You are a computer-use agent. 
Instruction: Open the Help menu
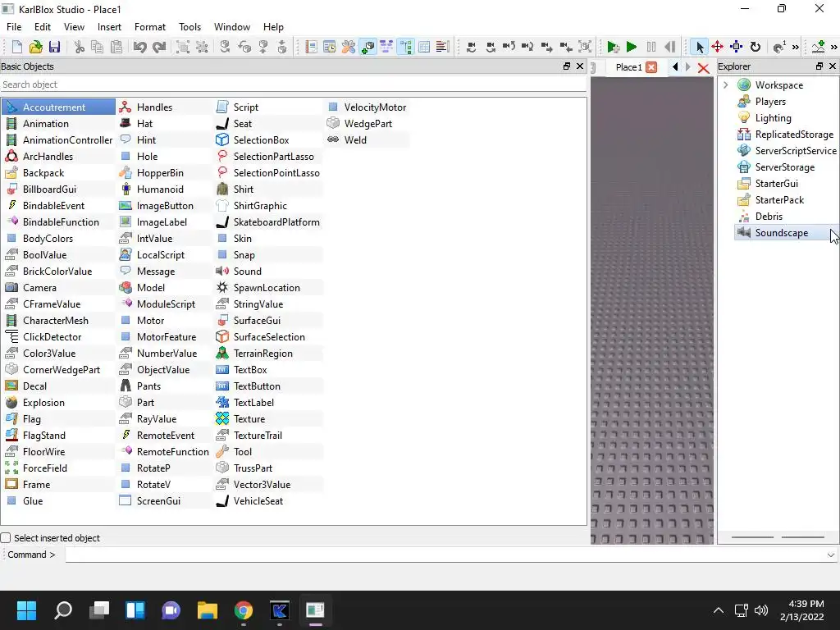[273, 27]
